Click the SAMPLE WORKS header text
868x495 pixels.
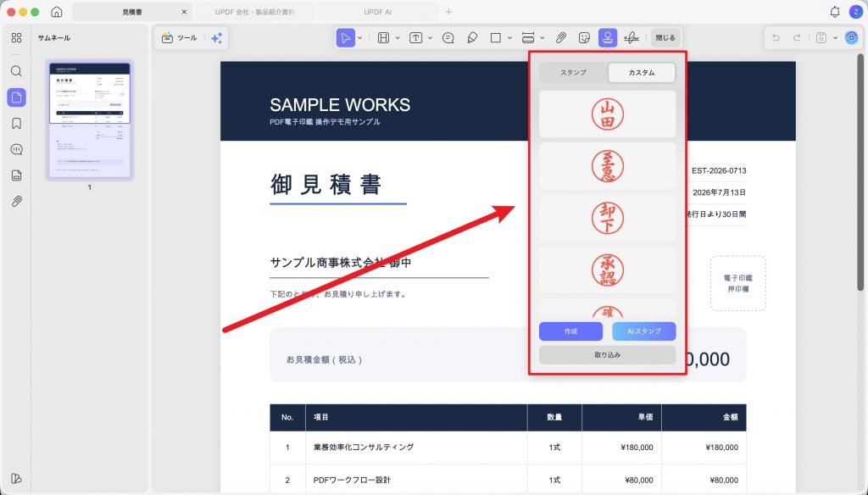[340, 104]
